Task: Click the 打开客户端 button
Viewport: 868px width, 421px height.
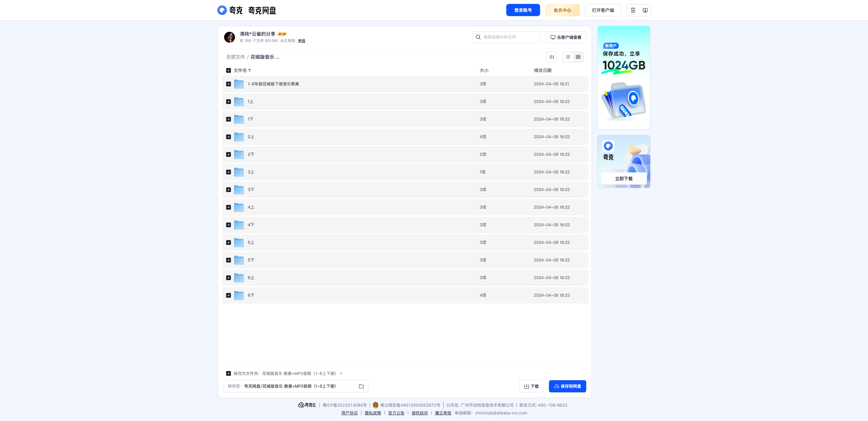Action: (603, 10)
